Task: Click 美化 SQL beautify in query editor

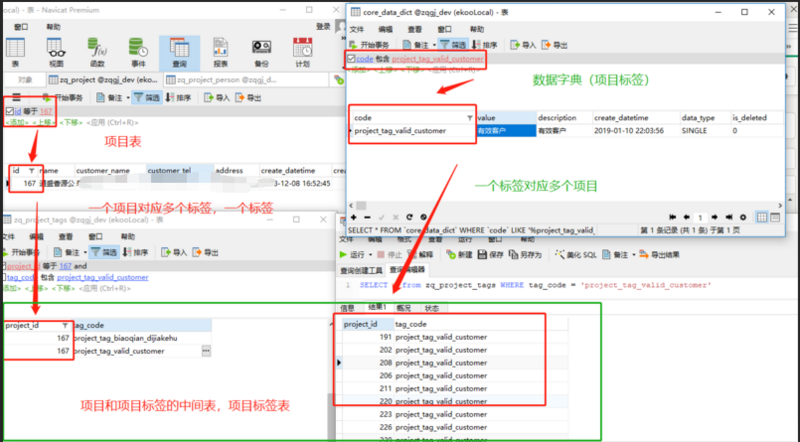Action: pyautogui.click(x=576, y=254)
